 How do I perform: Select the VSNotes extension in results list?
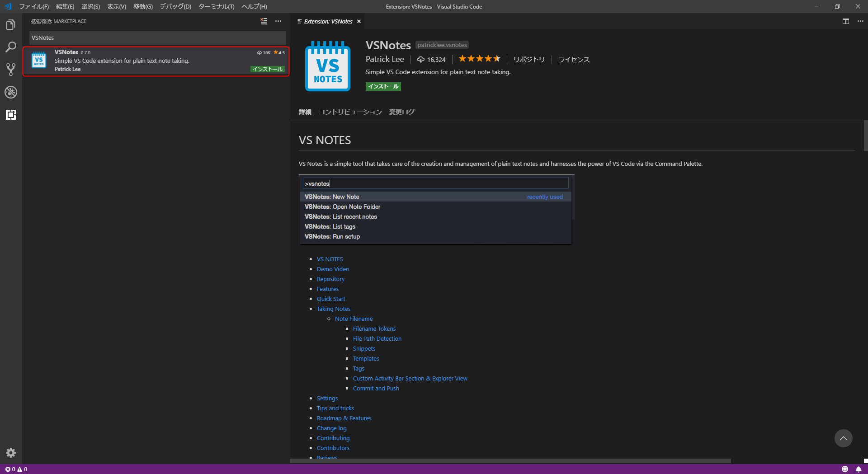tap(156, 61)
